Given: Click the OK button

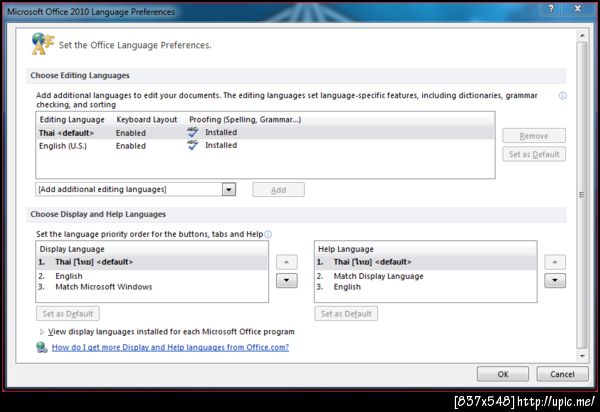Looking at the screenshot, I should (x=503, y=374).
